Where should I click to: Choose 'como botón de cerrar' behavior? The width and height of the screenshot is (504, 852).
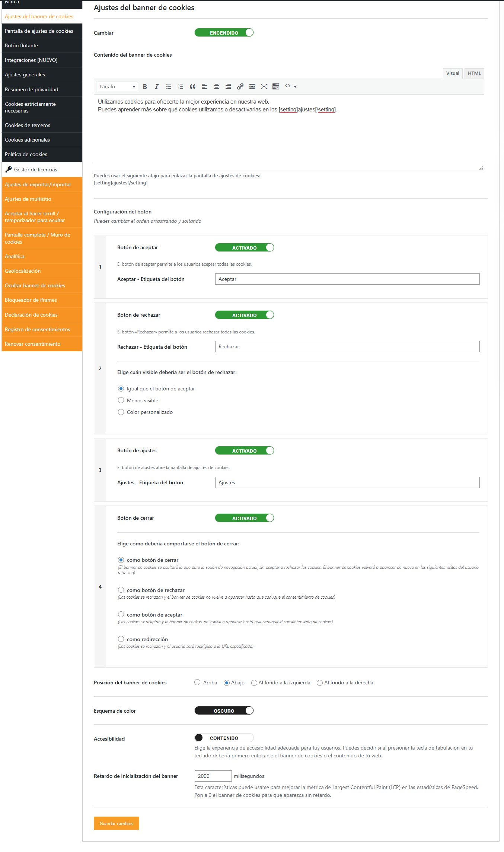pyautogui.click(x=121, y=560)
